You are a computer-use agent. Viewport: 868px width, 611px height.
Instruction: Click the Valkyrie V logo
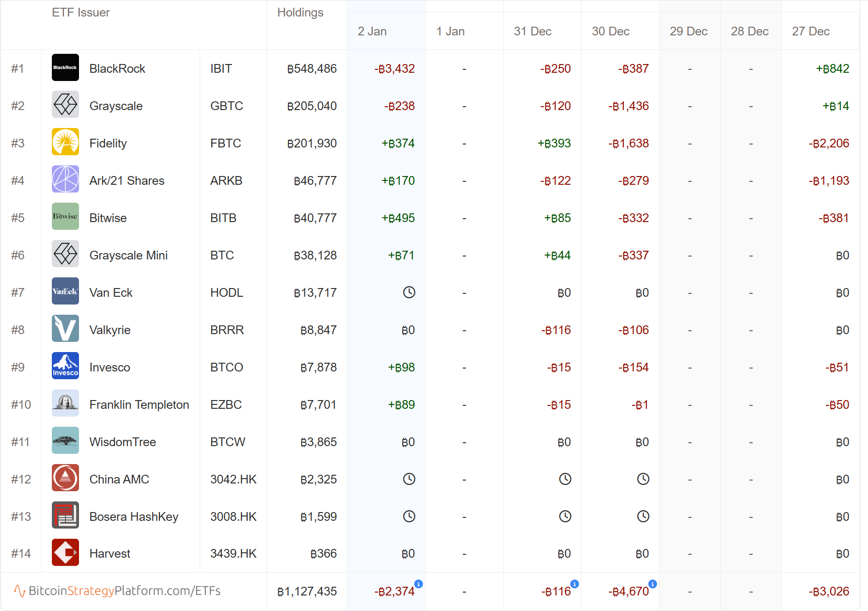65,329
